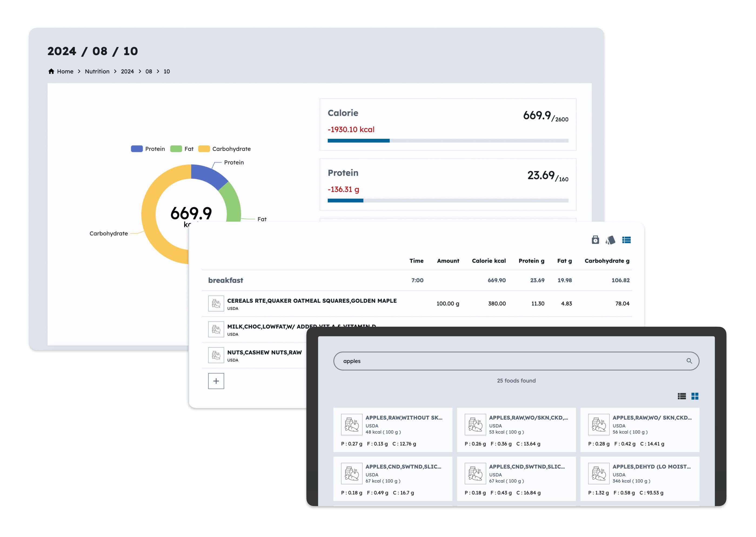Click the 7:00 breakfast time
Screen dimensions: 756x537
point(417,280)
